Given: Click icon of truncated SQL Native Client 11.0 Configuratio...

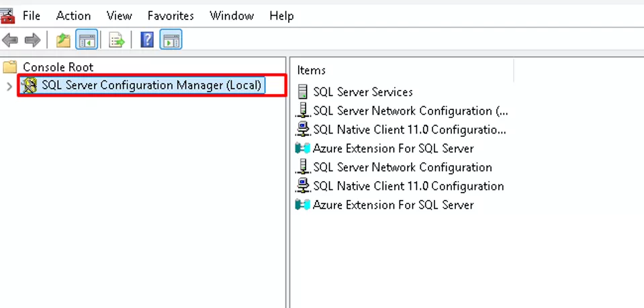Looking at the screenshot, I should point(303,130).
